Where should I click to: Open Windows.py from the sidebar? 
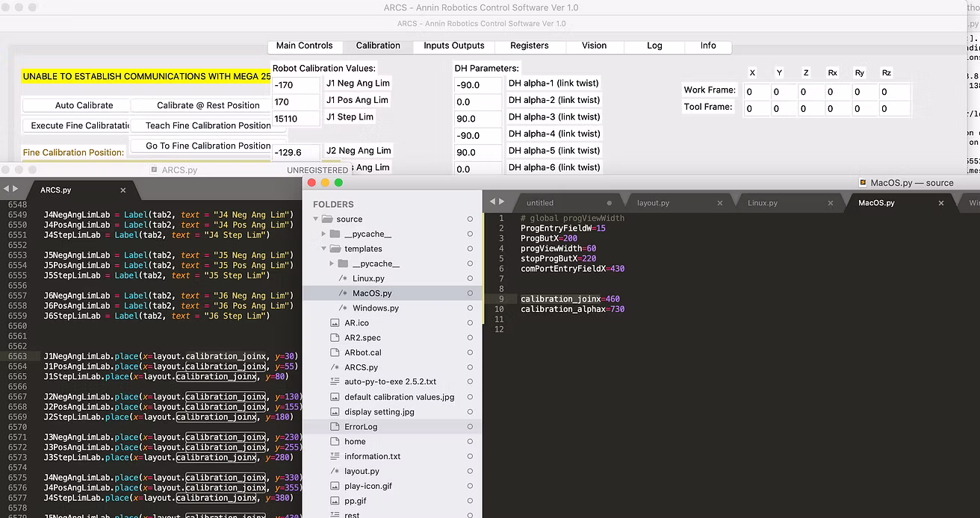click(x=376, y=308)
